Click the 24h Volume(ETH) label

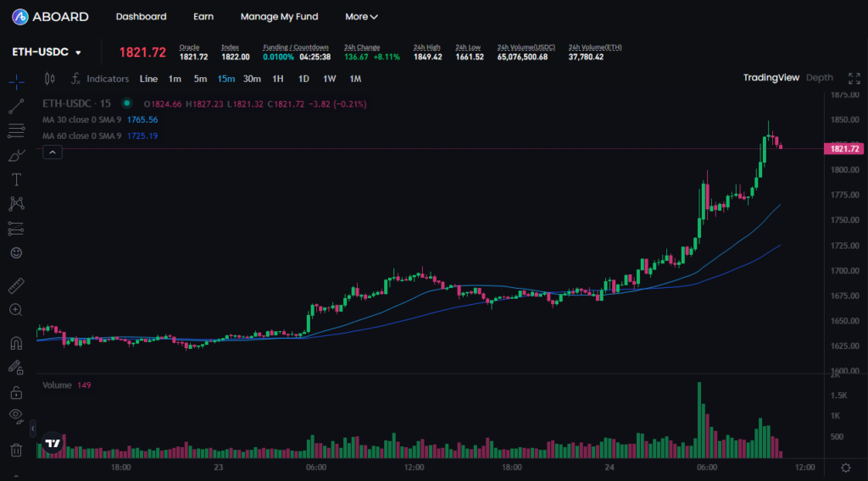click(595, 47)
